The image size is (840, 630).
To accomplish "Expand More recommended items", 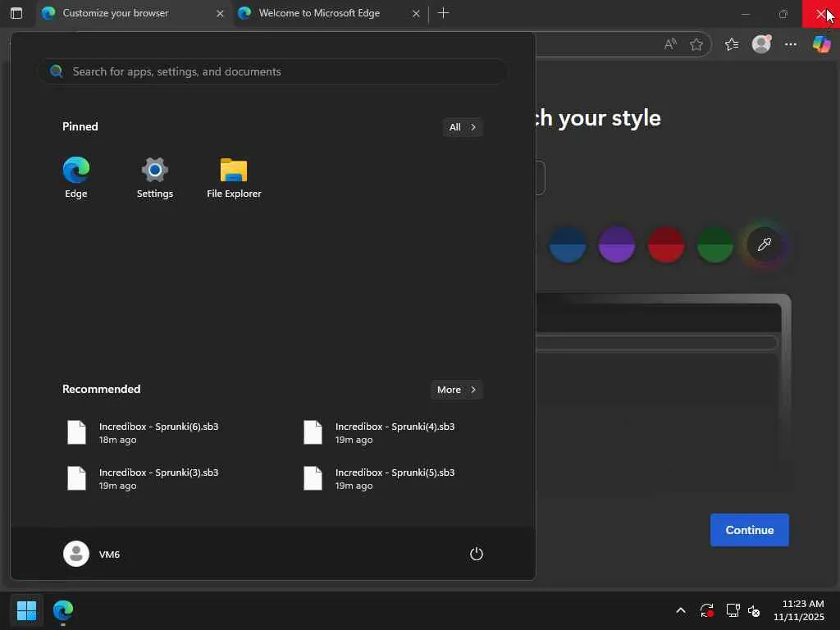I will [x=456, y=390].
